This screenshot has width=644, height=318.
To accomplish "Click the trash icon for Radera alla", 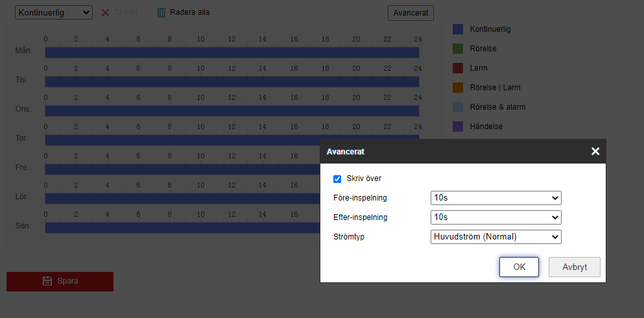I will point(161,12).
